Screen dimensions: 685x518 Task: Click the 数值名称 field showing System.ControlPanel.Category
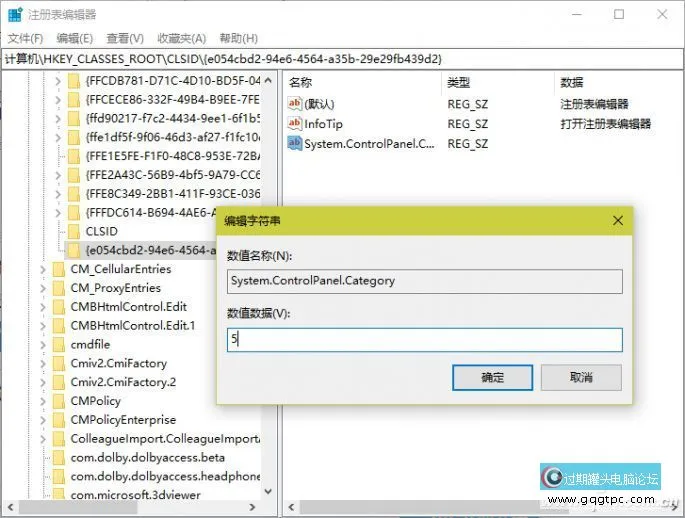point(425,281)
